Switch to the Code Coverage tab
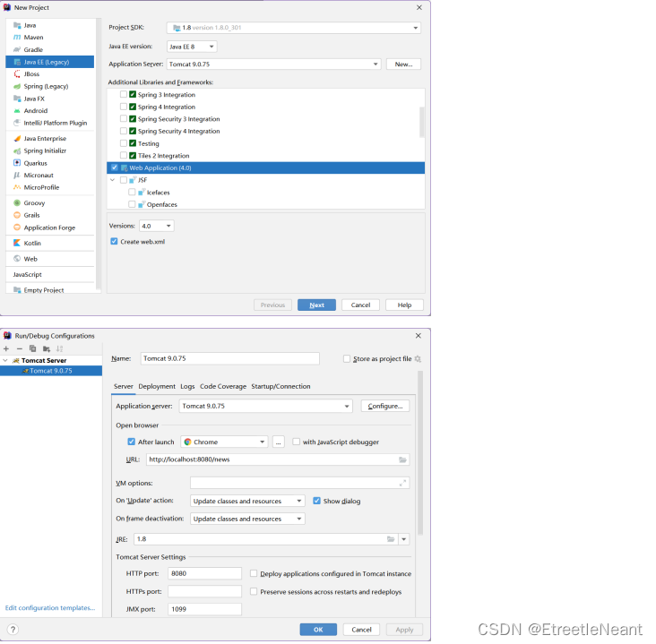 [223, 386]
